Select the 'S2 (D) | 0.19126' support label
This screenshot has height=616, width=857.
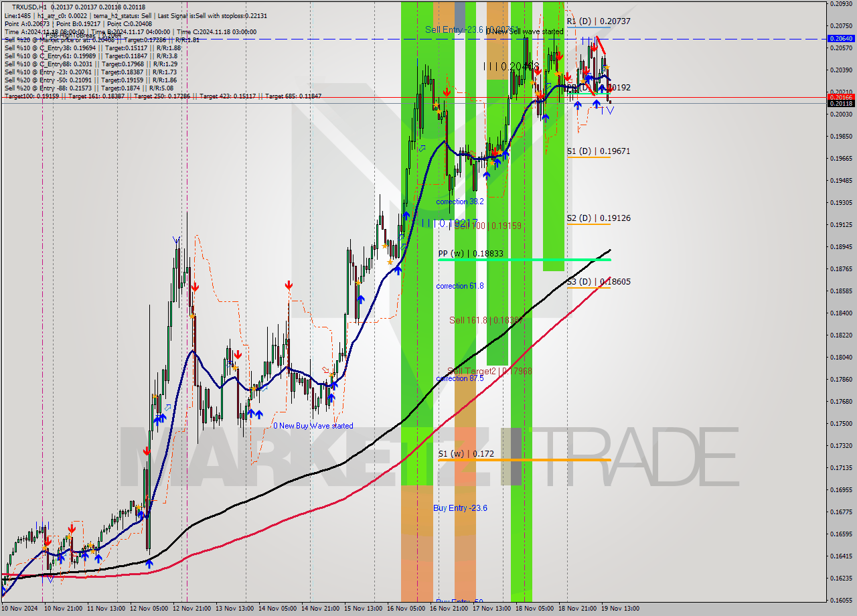coord(599,218)
